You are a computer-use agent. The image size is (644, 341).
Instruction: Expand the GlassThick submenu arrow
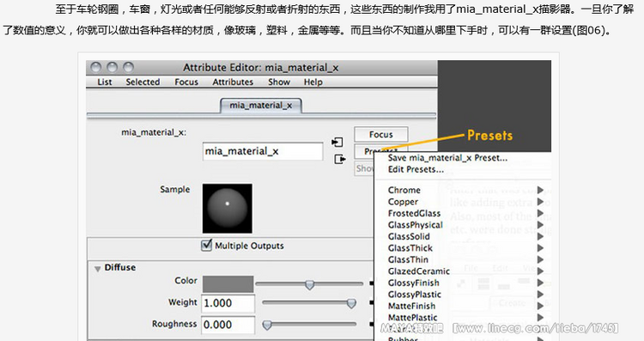pyautogui.click(x=540, y=247)
